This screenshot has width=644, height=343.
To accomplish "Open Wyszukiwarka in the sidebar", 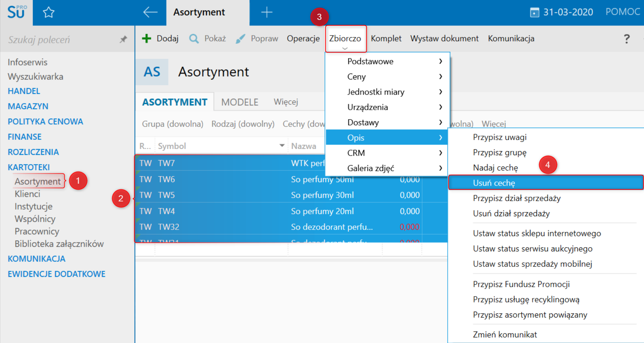I will point(35,77).
